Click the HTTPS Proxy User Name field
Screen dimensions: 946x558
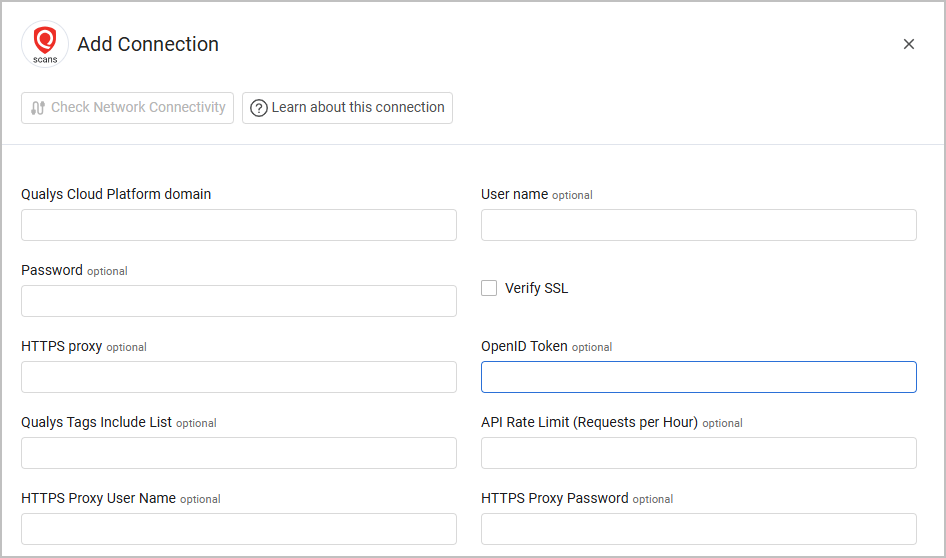tap(239, 529)
